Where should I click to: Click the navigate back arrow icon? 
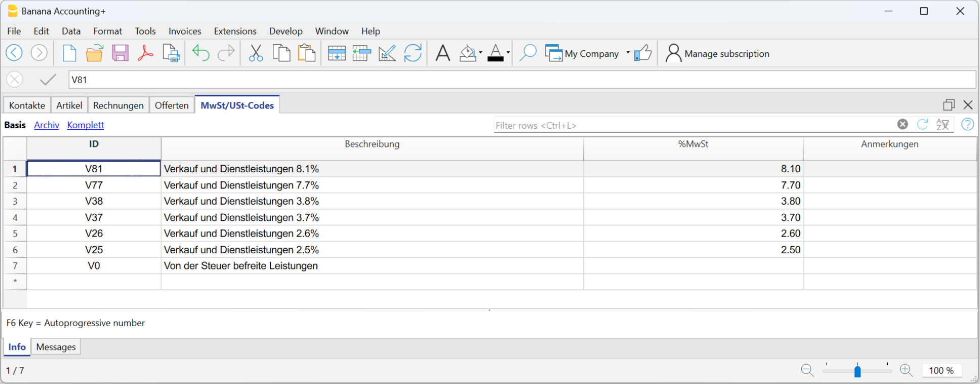point(14,53)
